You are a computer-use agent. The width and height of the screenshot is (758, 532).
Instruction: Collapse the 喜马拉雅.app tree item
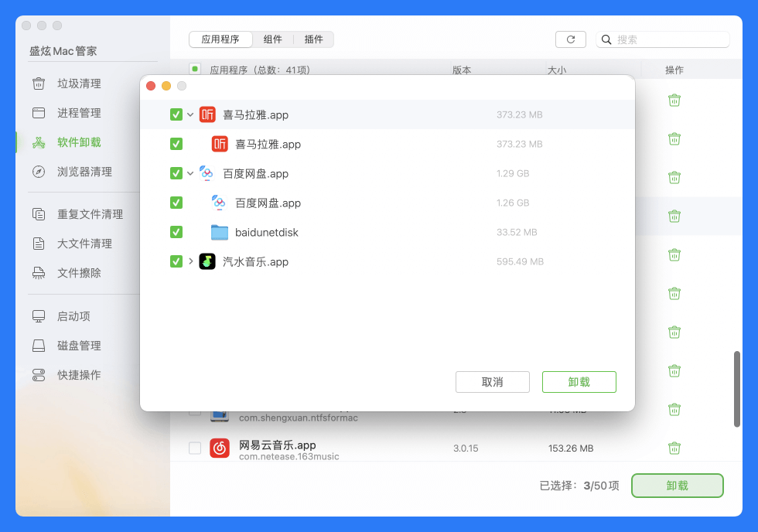click(190, 114)
